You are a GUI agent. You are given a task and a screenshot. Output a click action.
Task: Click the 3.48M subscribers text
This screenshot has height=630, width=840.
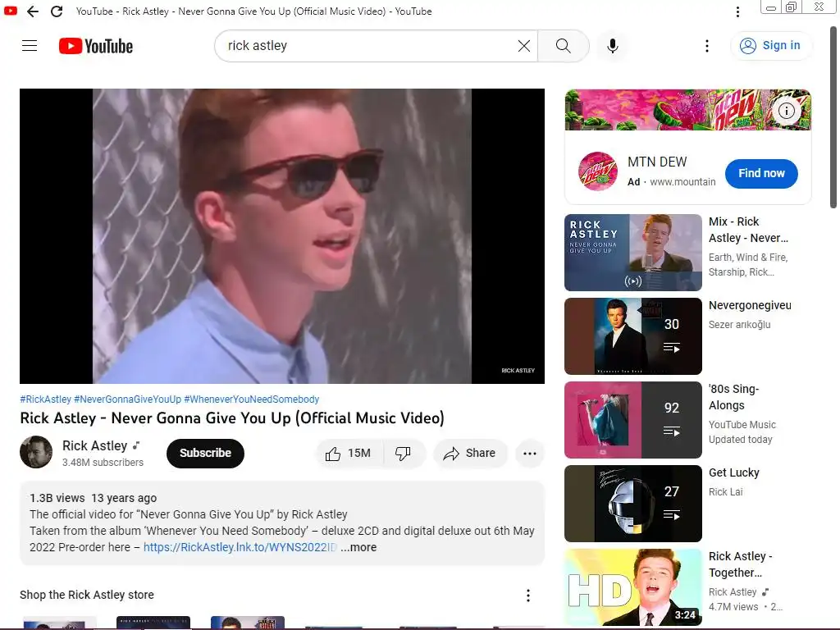[103, 463]
